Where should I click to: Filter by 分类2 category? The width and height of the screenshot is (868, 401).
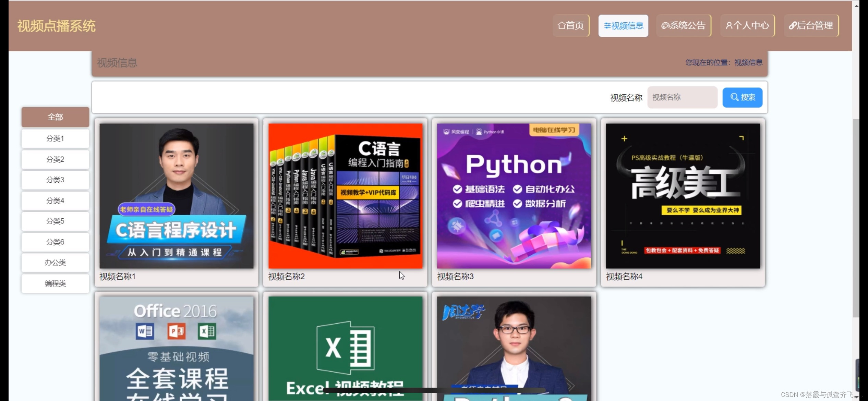[x=55, y=159]
